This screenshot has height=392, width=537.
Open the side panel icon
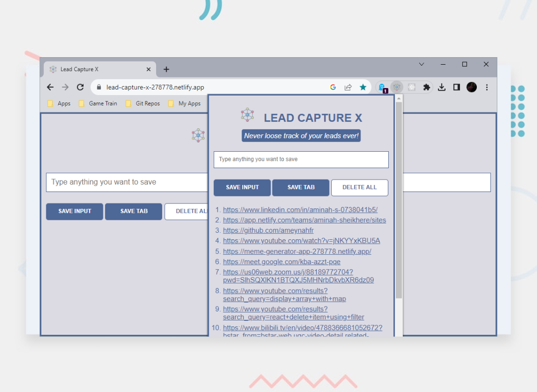(x=456, y=87)
